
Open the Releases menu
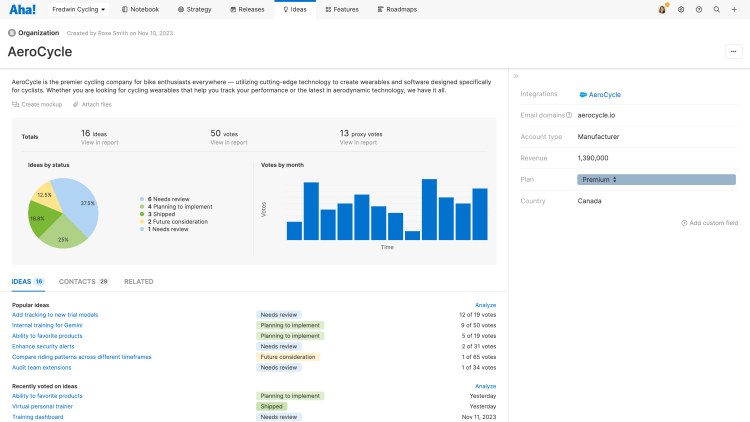pos(247,10)
